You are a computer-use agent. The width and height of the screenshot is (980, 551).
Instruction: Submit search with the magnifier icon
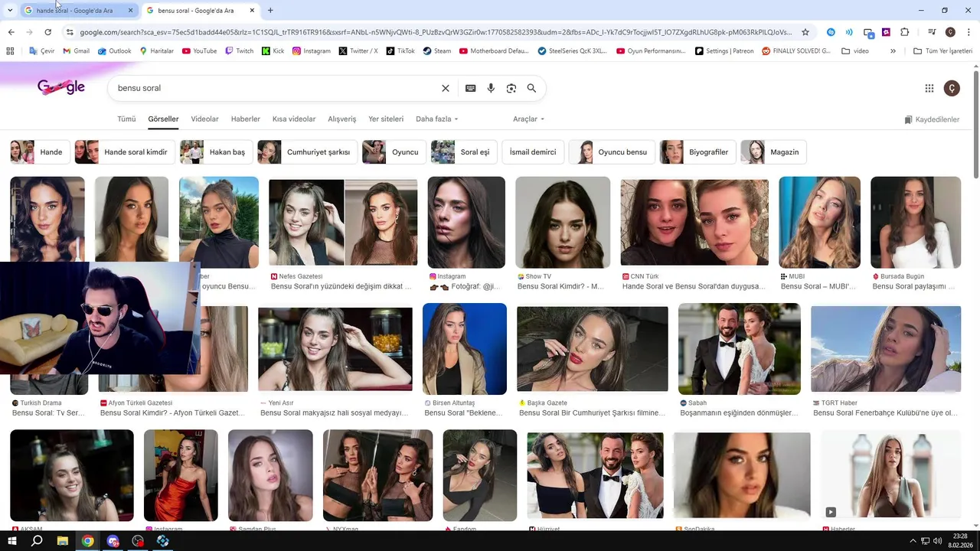pos(531,88)
